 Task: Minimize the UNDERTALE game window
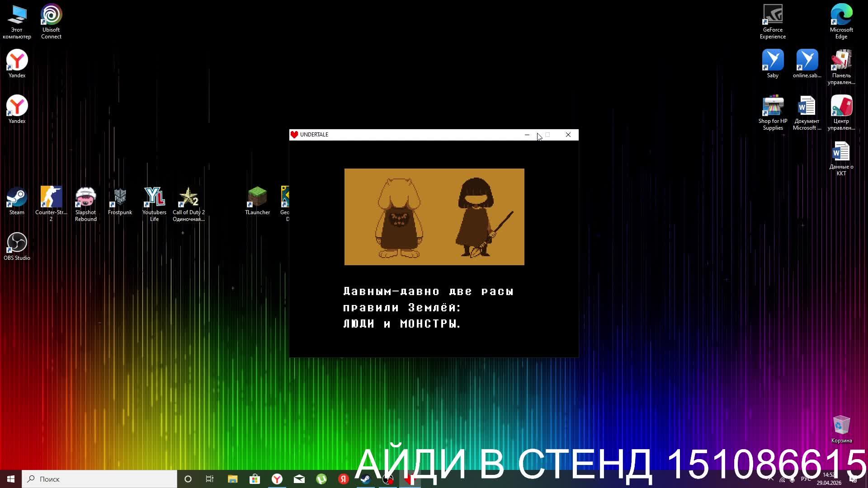[527, 135]
